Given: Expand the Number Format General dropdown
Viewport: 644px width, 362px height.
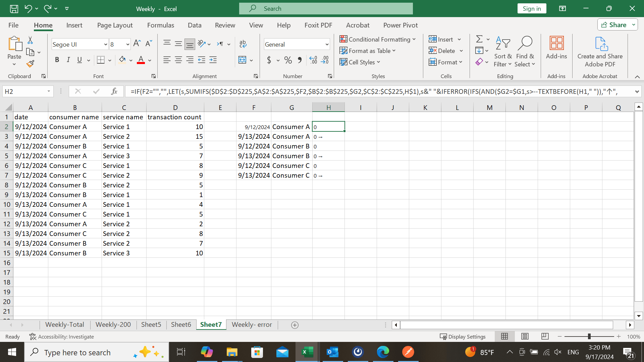Looking at the screenshot, I should coord(327,44).
